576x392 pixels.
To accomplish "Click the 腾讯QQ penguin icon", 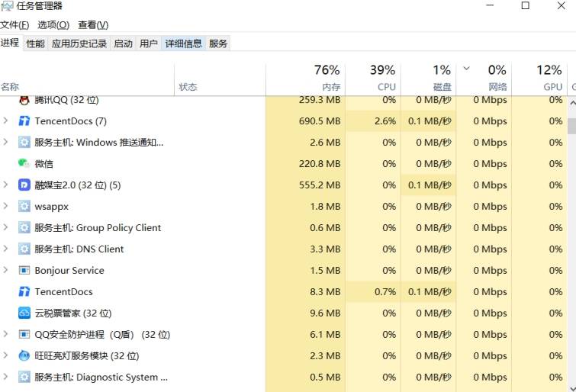I will click(24, 100).
